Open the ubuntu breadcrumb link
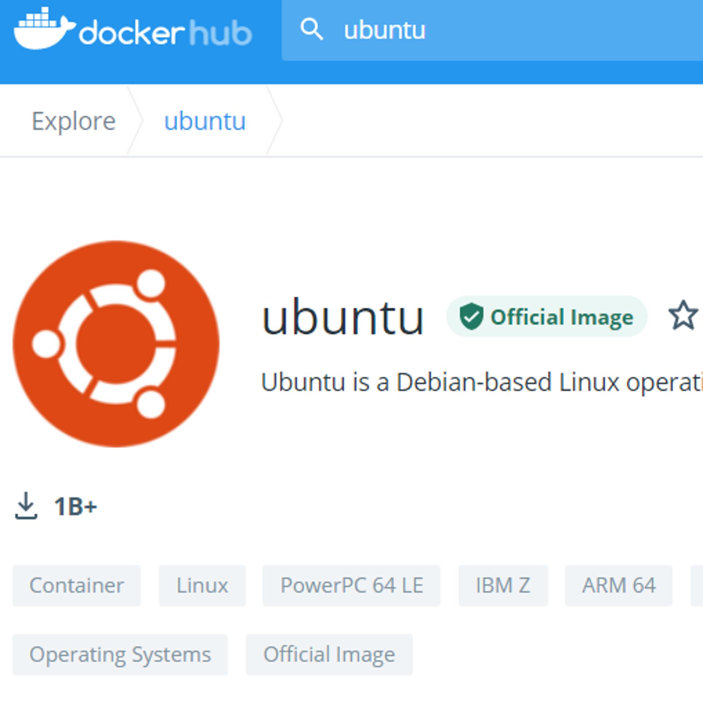Image resolution: width=703 pixels, height=728 pixels. tap(205, 121)
